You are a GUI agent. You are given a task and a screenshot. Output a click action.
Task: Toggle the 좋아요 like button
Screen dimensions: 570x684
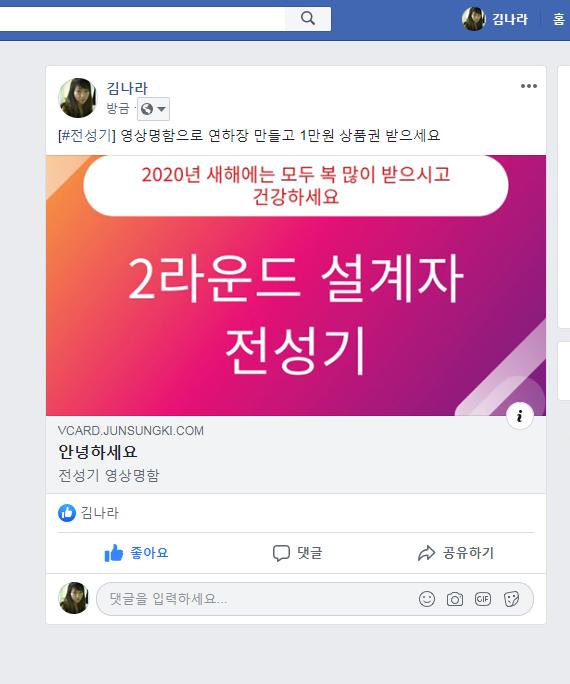coord(137,553)
